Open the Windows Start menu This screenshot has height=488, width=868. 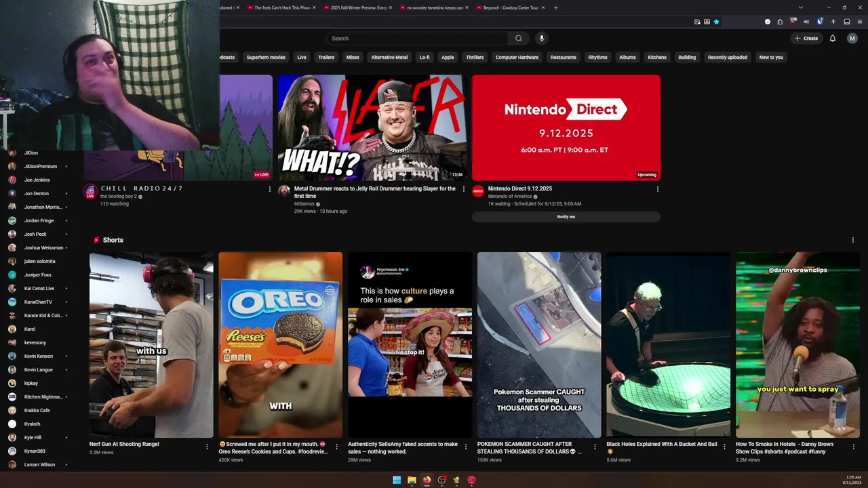[x=397, y=480]
